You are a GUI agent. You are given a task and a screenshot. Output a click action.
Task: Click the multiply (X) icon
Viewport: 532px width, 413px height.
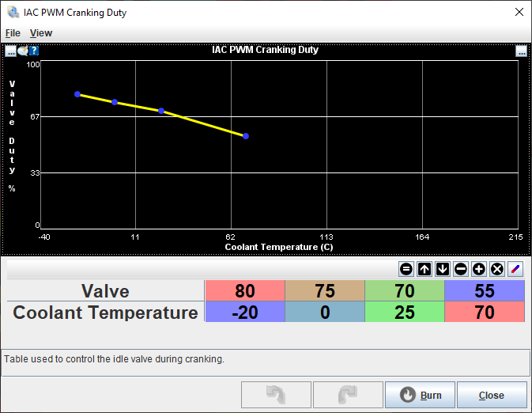[x=496, y=269]
